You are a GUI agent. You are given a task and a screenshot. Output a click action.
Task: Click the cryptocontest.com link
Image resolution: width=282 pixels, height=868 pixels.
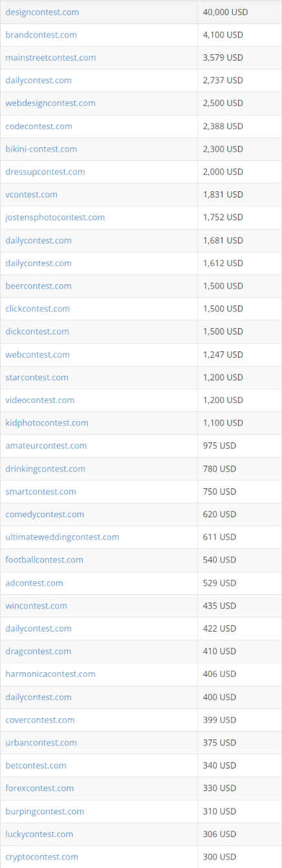42,856
